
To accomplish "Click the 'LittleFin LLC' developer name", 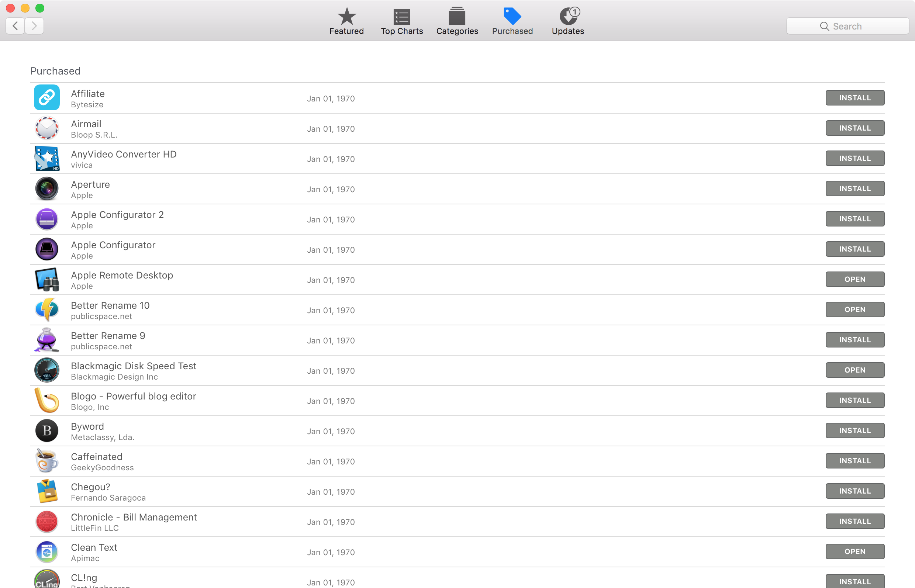I will (x=95, y=528).
